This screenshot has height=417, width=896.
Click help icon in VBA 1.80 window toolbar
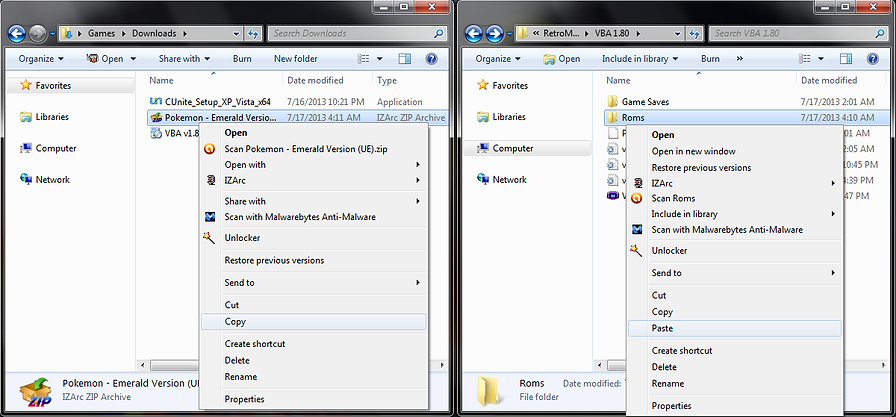point(873,59)
